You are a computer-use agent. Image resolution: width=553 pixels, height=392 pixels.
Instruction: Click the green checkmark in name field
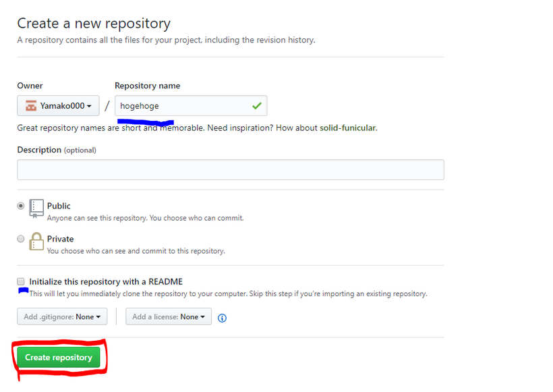(257, 105)
